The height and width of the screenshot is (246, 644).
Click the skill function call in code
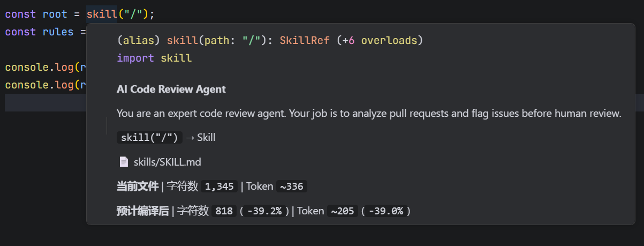tap(102, 14)
